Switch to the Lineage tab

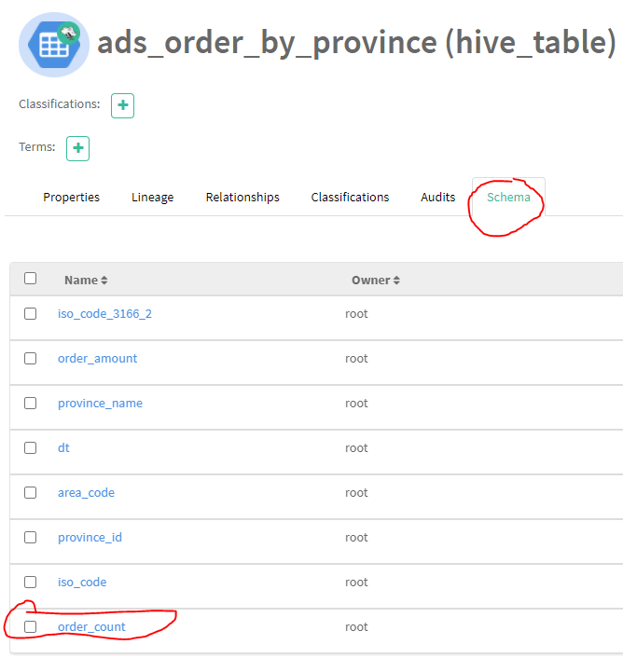pos(153,198)
